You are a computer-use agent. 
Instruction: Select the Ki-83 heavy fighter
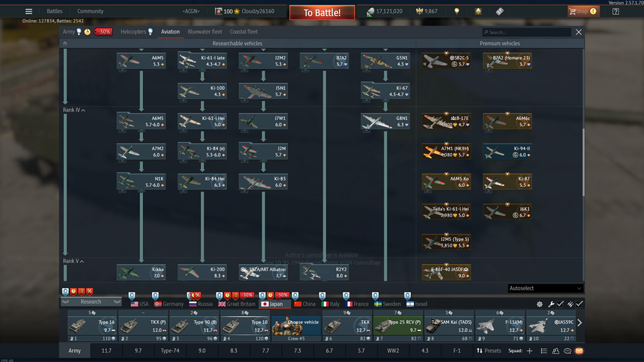pyautogui.click(x=263, y=182)
